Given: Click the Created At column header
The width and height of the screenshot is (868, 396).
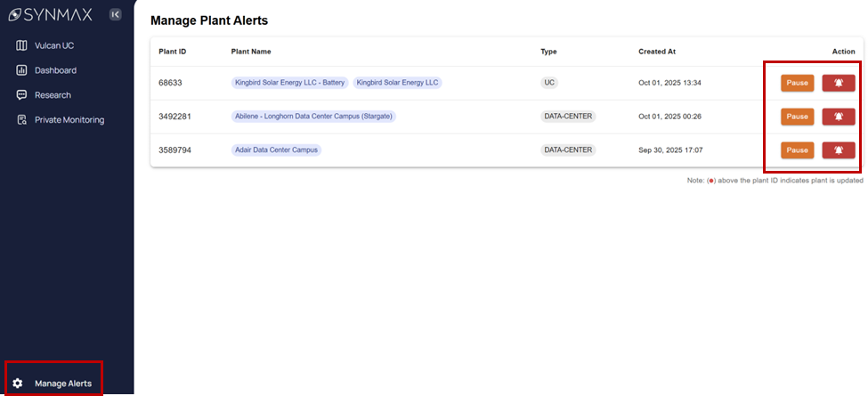Looking at the screenshot, I should (657, 52).
